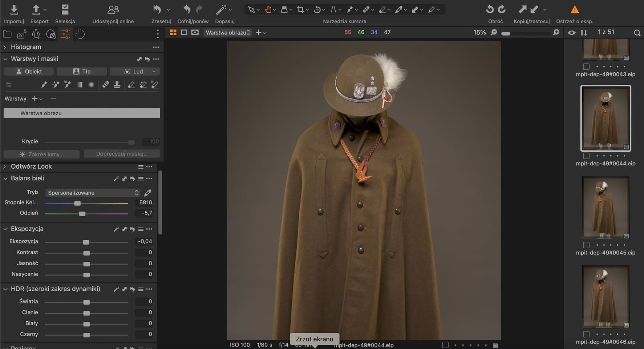Open the camera capture tool tab
Image resolution: width=644 pixels, height=349 pixels.
pos(21,35)
